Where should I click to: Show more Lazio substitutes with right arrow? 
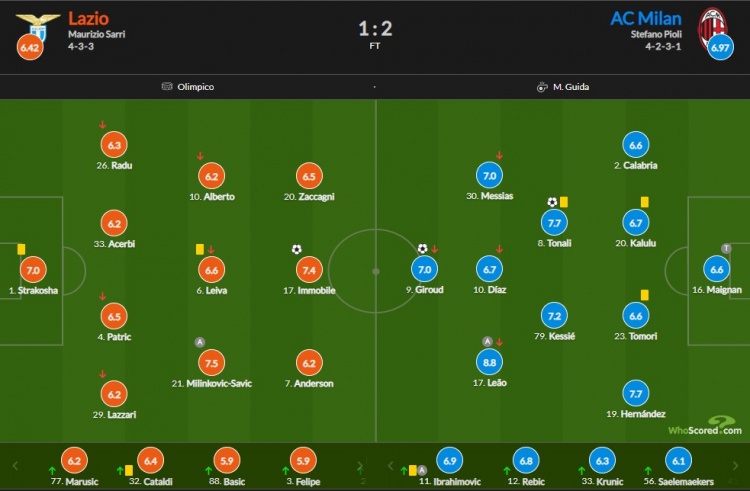point(360,466)
